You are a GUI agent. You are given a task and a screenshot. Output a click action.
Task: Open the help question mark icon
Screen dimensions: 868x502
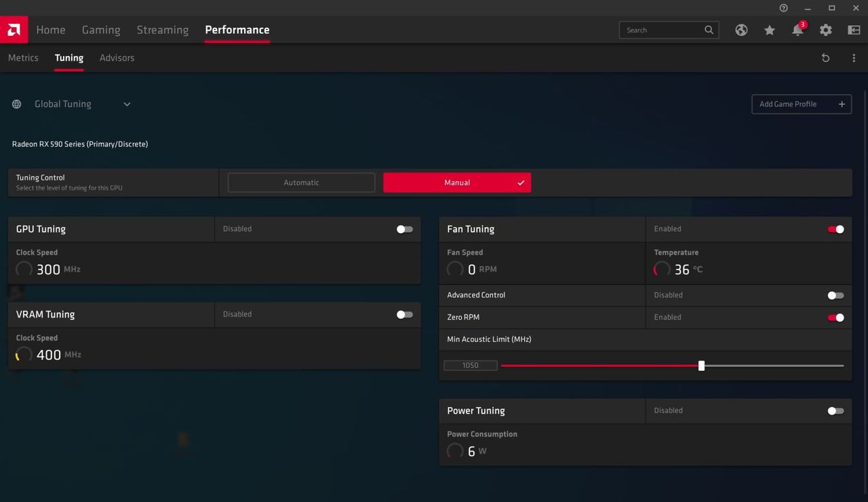(784, 8)
